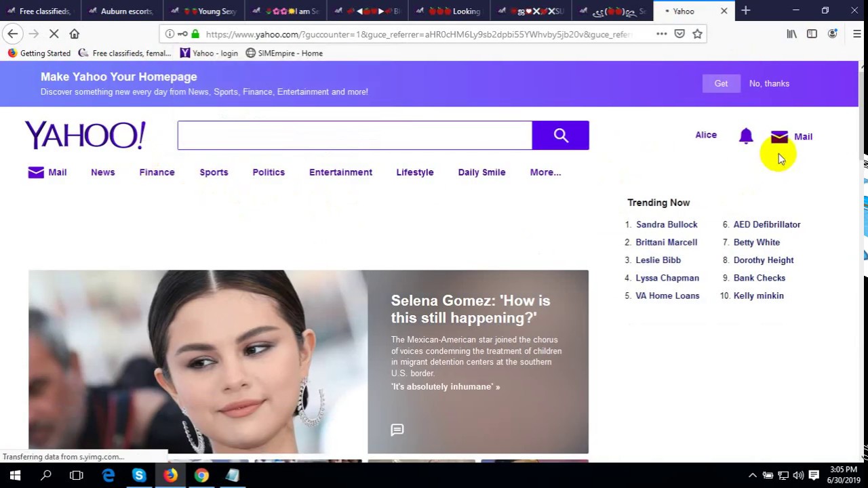Viewport: 868px width, 488px height.
Task: Open a new tab with plus button
Action: [x=745, y=11]
